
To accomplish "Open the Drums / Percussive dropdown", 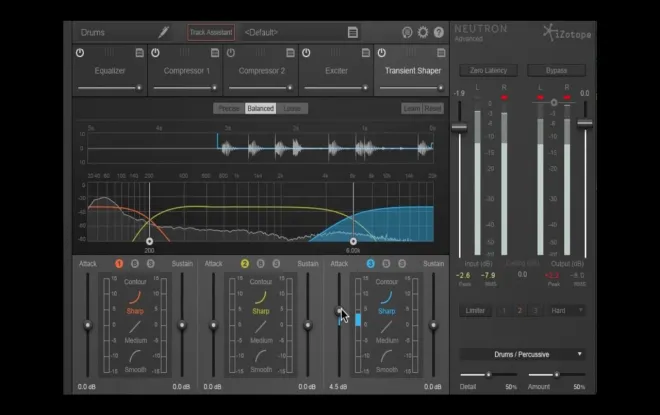I will click(522, 354).
